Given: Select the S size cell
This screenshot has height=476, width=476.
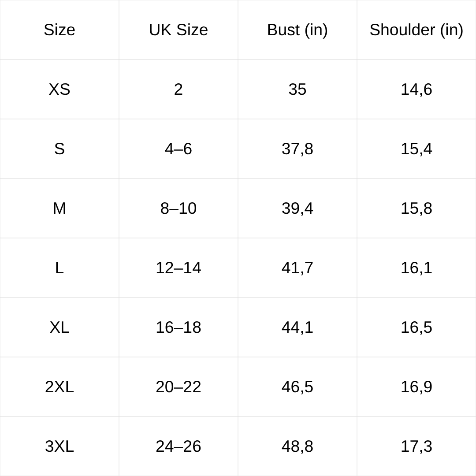Looking at the screenshot, I should [x=59, y=149].
